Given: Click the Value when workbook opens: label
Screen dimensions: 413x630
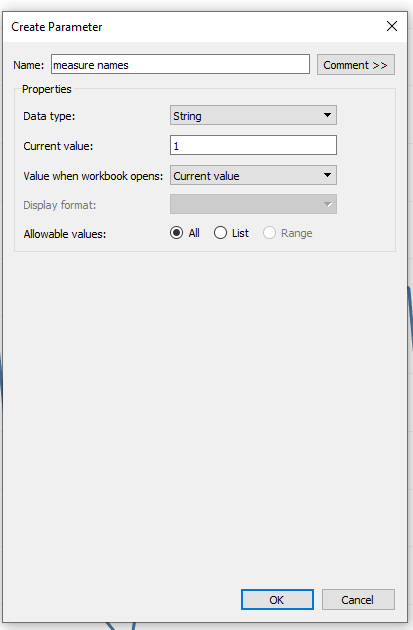Looking at the screenshot, I should 93,176.
